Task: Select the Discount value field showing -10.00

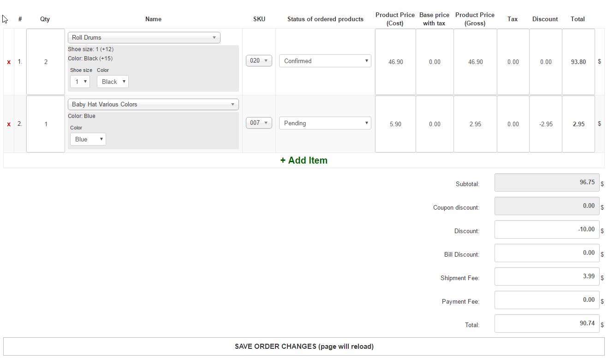Action: pyautogui.click(x=547, y=229)
